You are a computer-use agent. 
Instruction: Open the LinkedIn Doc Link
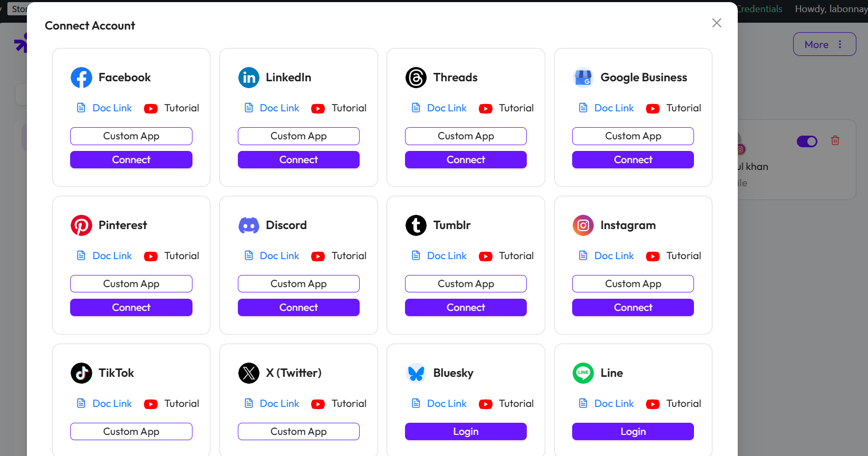pos(279,108)
